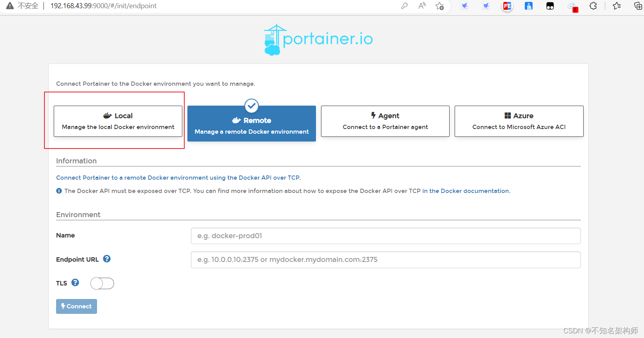Focus the Name input field
Viewport: 644px width, 338px height.
[386, 236]
